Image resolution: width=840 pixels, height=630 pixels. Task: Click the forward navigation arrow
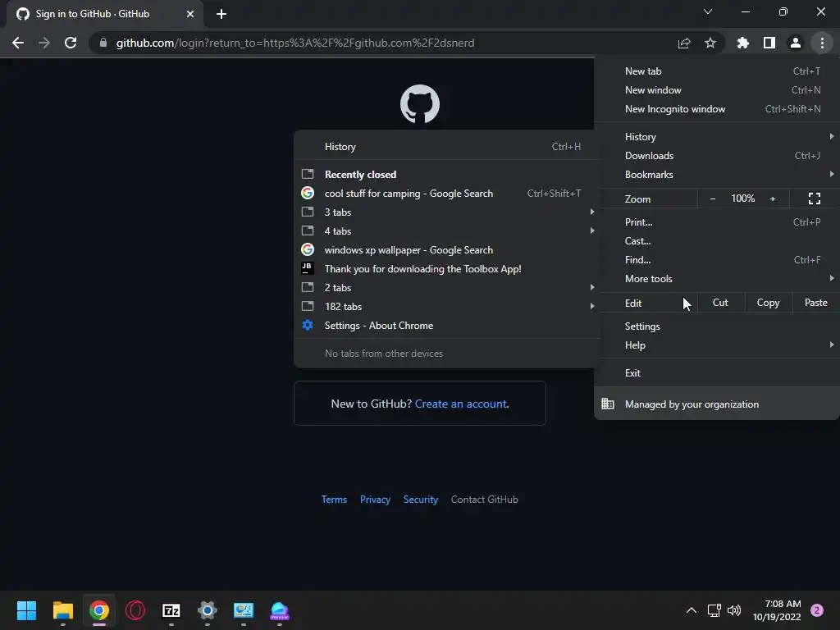click(44, 43)
